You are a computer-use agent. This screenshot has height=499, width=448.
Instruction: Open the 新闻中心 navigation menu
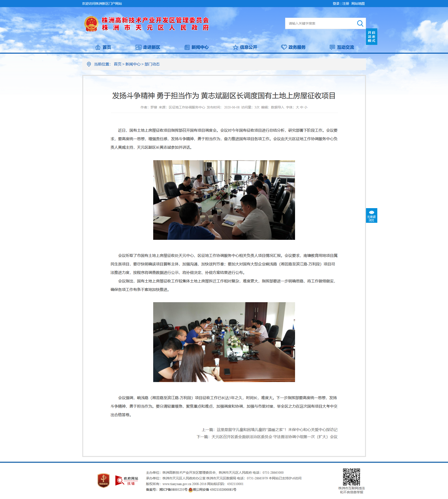tap(197, 47)
